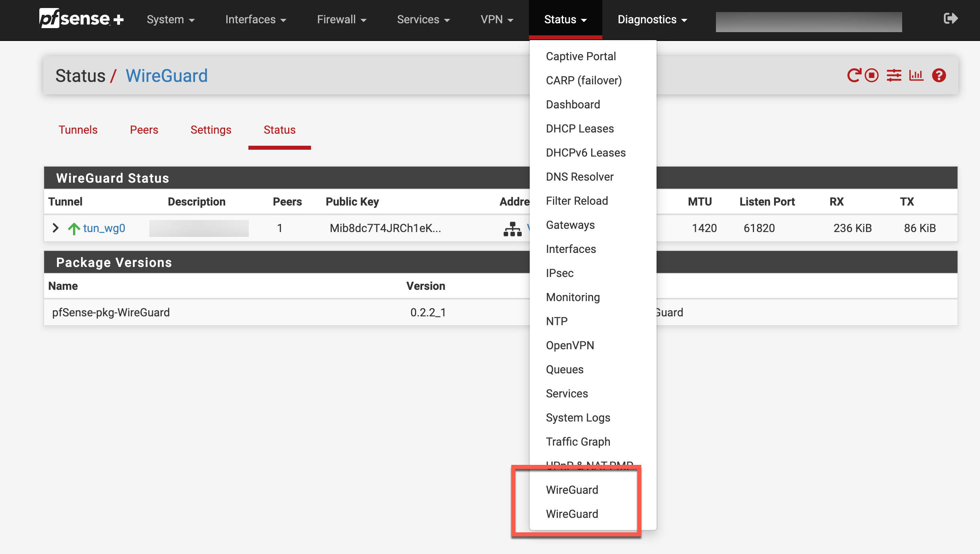The width and height of the screenshot is (980, 554).
Task: Open the System dropdown menu
Action: click(x=171, y=20)
